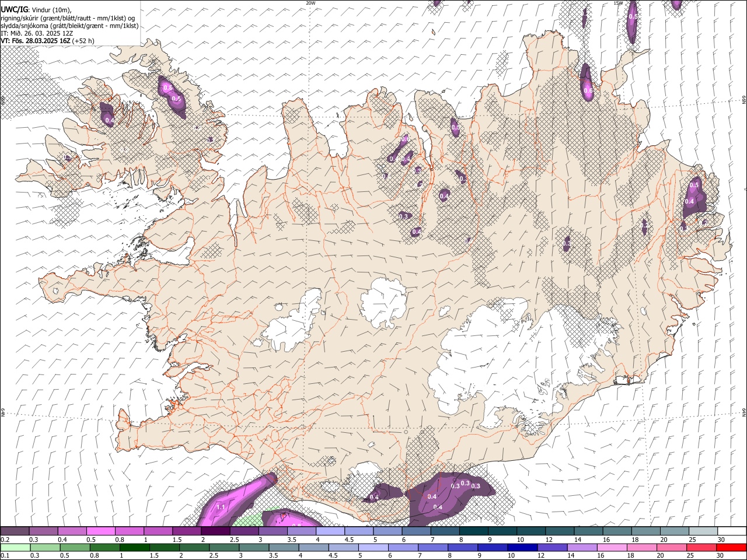Screen dimensions: 747x560
Task: Pick snow-scale swatch between 1 and 1.5
Action: click(x=158, y=531)
